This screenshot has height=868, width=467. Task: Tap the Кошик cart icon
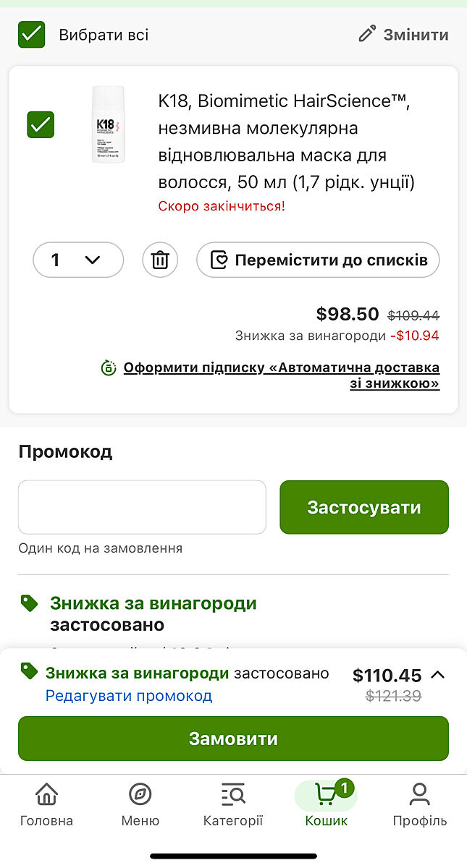click(x=326, y=794)
